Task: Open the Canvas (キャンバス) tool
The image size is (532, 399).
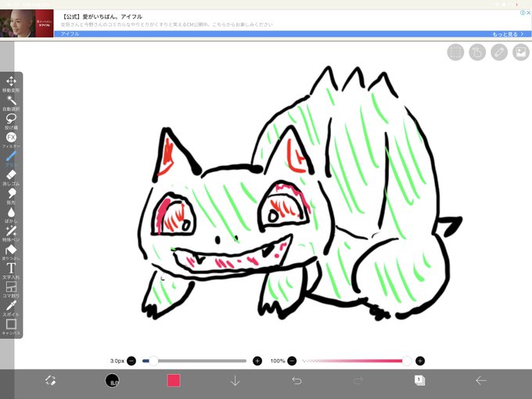Action: coord(11,327)
